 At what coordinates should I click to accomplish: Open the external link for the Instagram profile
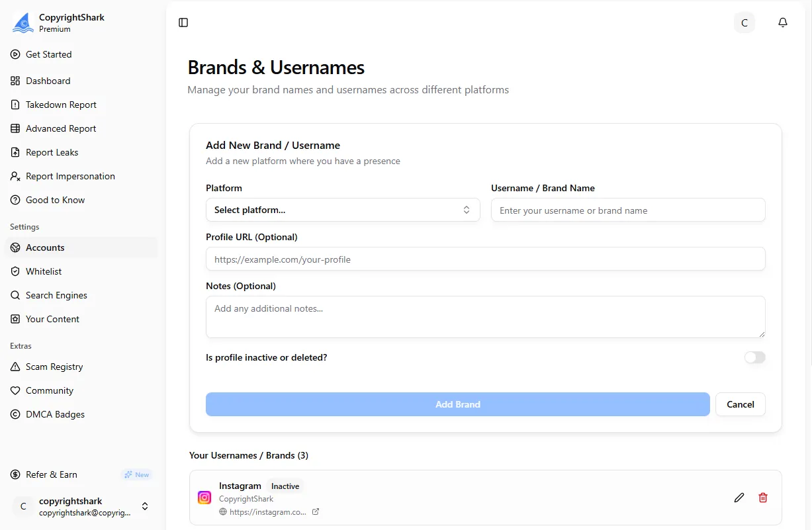tap(316, 511)
